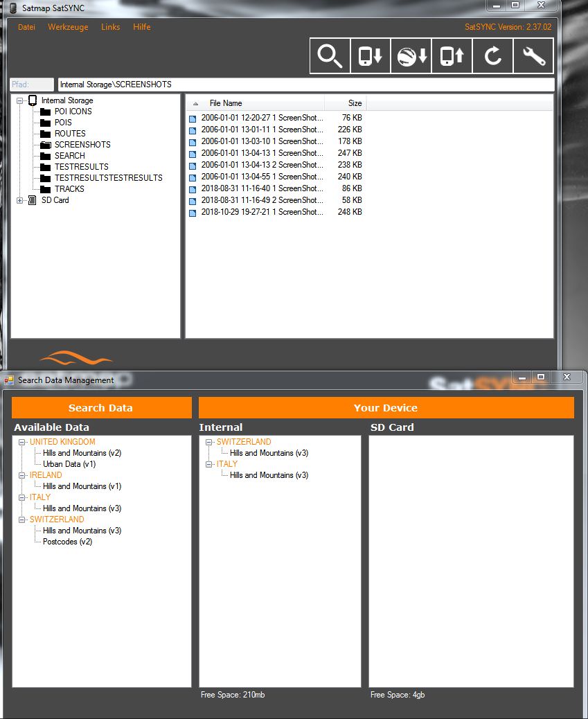This screenshot has width=588, height=719.
Task: Select the POI ICONS folder label
Action: pos(73,112)
